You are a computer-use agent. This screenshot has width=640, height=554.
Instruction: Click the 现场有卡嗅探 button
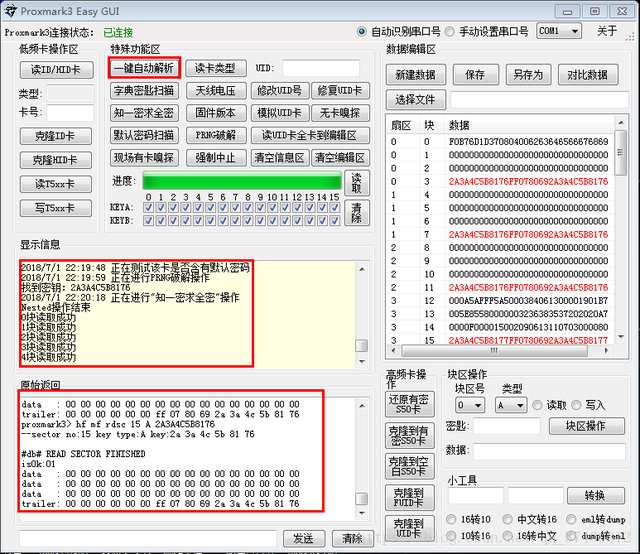(x=144, y=158)
